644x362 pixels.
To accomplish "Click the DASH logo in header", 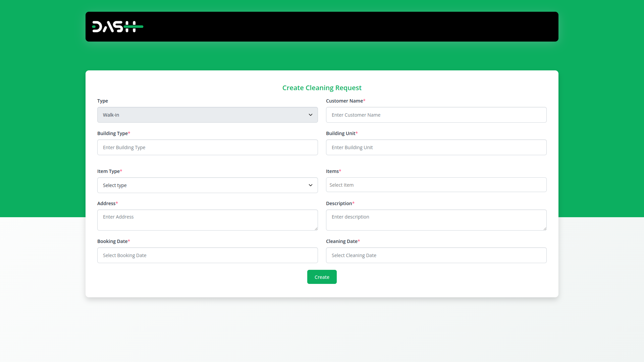I will coord(117,27).
